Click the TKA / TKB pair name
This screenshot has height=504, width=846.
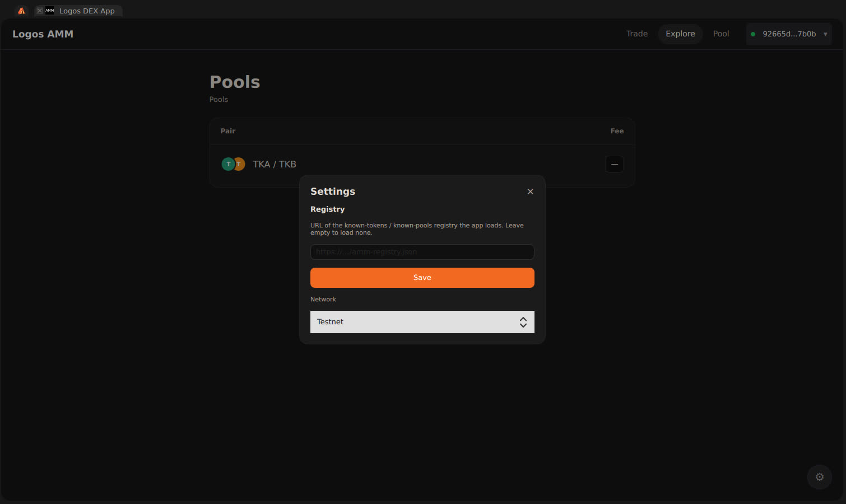(275, 164)
